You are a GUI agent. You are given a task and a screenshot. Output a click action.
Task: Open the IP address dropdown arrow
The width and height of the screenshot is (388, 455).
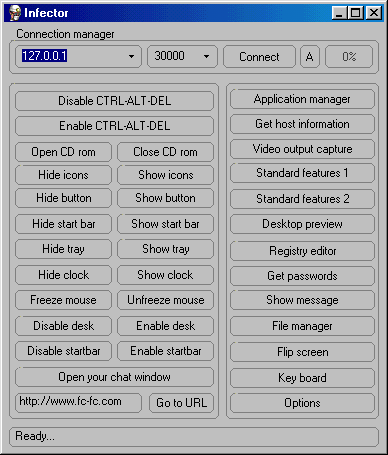click(131, 56)
